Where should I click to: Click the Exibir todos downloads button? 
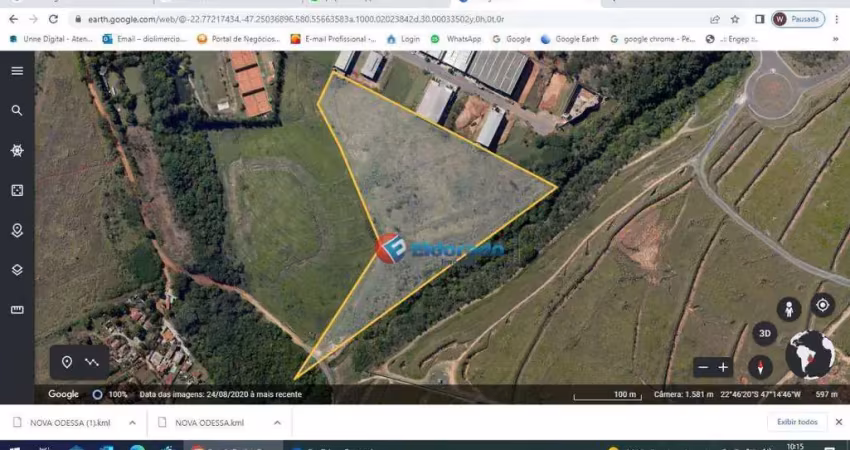click(797, 422)
